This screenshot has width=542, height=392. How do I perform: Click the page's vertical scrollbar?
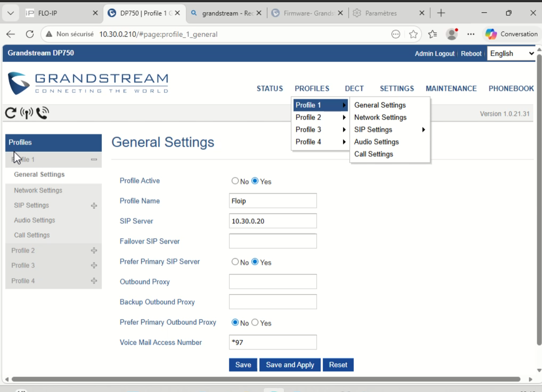coord(539,200)
